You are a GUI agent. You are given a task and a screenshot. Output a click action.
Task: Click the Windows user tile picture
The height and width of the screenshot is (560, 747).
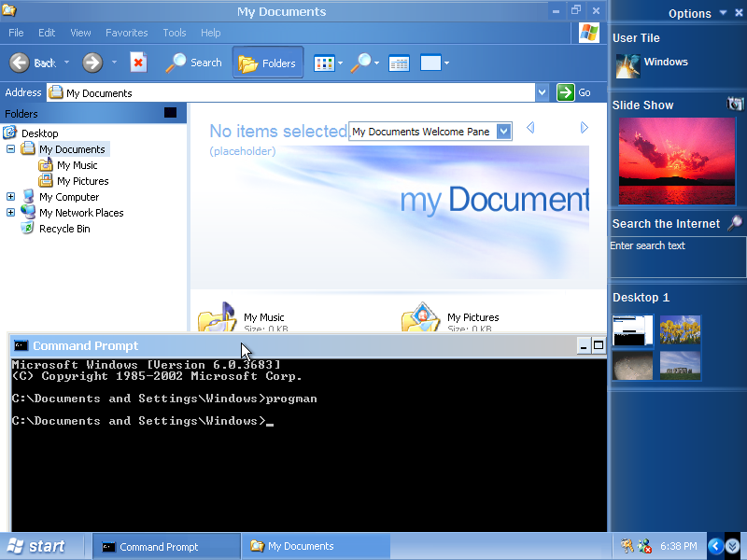pos(627,65)
